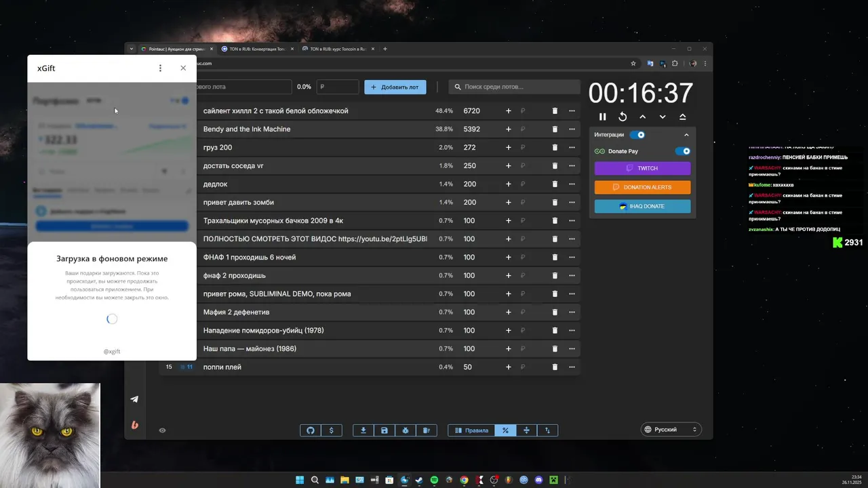
Task: Open a new browser tab
Action: tap(385, 49)
